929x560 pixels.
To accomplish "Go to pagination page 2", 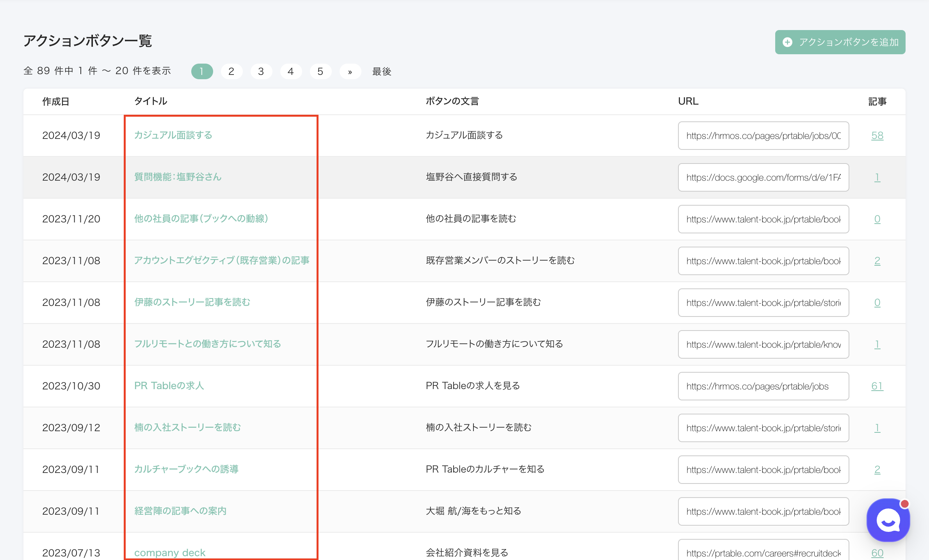I will [x=231, y=71].
